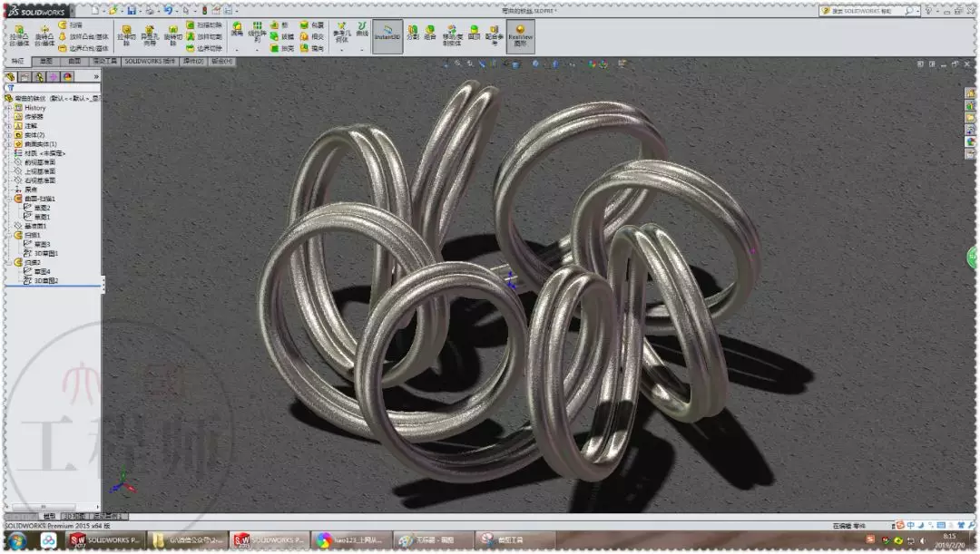Select the Rib (筋) tool
This screenshot has width=980, height=554.
click(x=279, y=25)
